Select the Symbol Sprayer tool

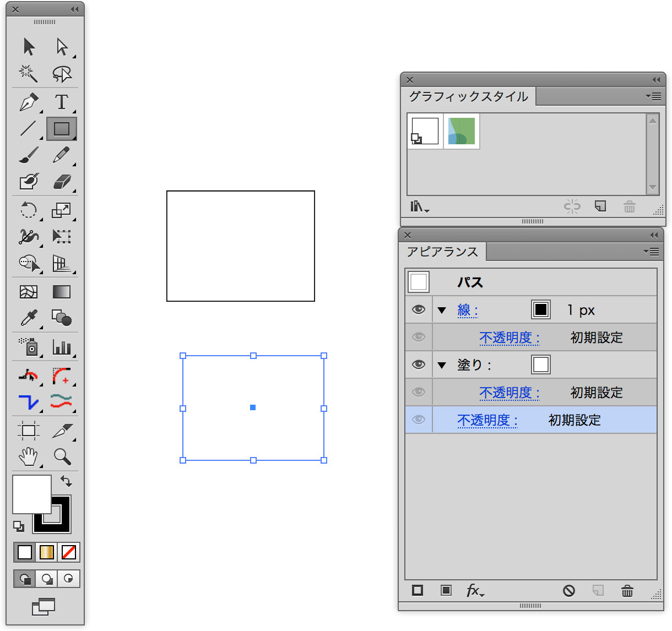click(x=29, y=347)
